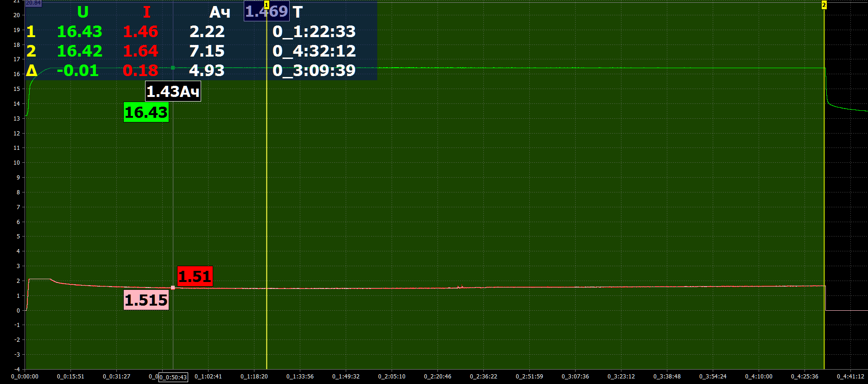Image resolution: width=868 pixels, height=384 pixels.
Task: Click marker 1 current value 1.46
Action: [x=140, y=32]
